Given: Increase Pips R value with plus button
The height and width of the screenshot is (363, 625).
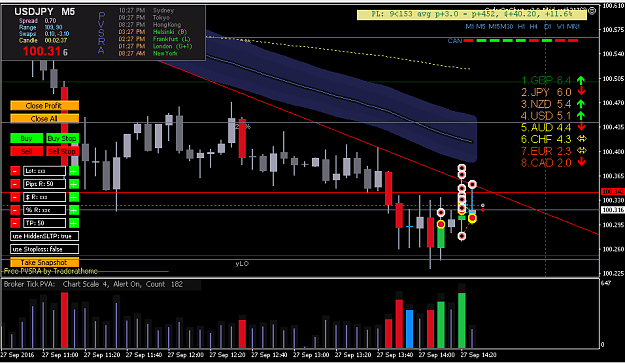Looking at the screenshot, I should pos(74,184).
